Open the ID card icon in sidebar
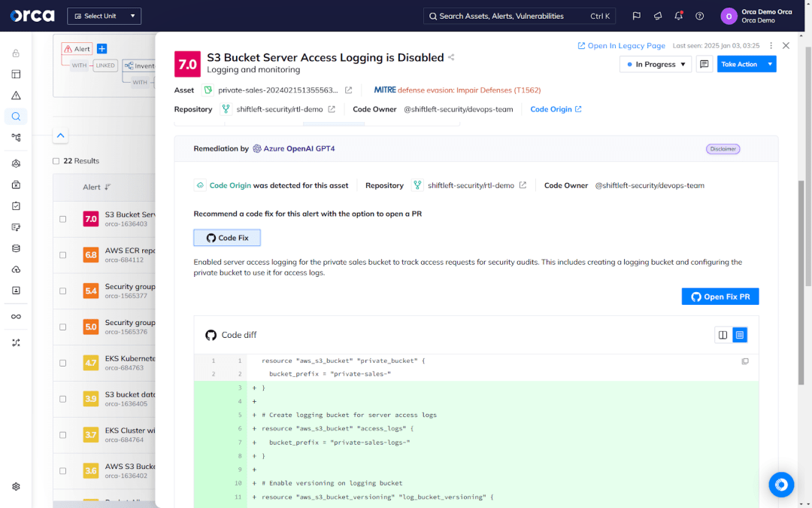The width and height of the screenshot is (812, 508). coord(16,291)
